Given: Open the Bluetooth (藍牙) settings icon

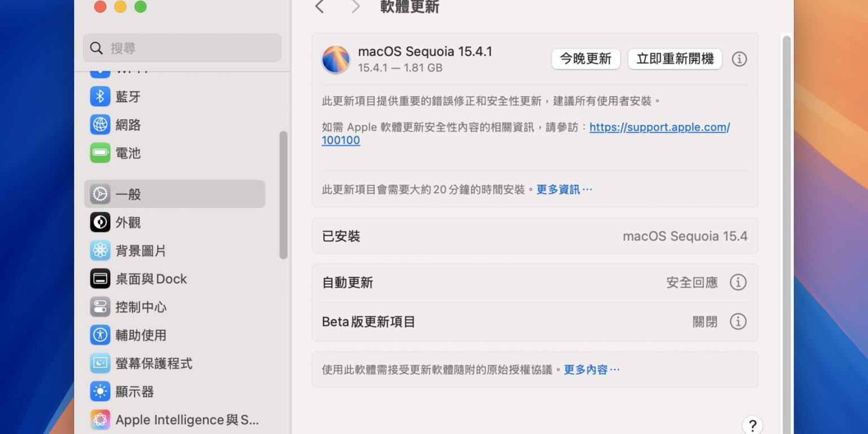Looking at the screenshot, I should tap(100, 97).
